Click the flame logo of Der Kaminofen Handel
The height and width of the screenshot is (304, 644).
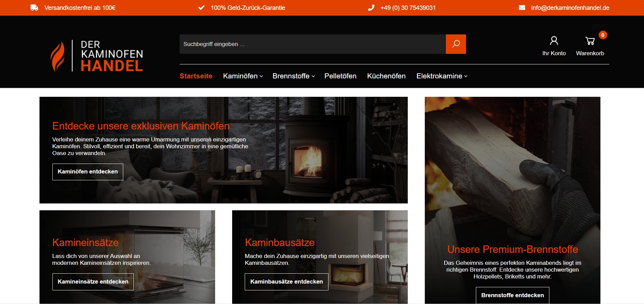pos(58,57)
